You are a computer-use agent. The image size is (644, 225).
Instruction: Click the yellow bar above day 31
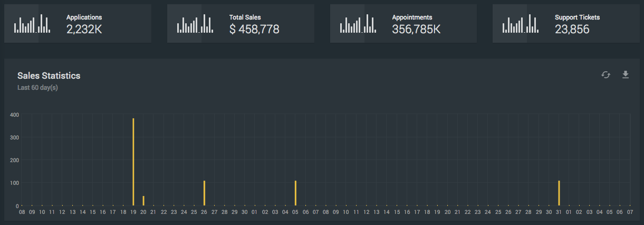pos(559,193)
